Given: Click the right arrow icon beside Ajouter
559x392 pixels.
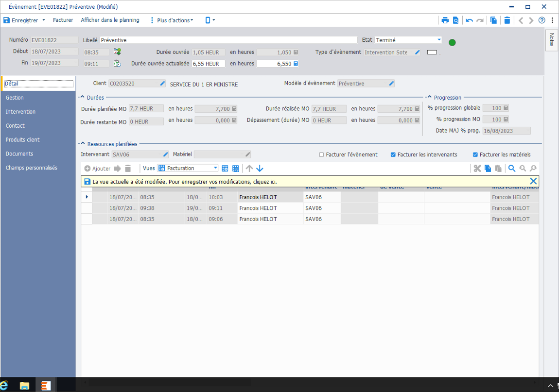Looking at the screenshot, I should click(x=117, y=169).
